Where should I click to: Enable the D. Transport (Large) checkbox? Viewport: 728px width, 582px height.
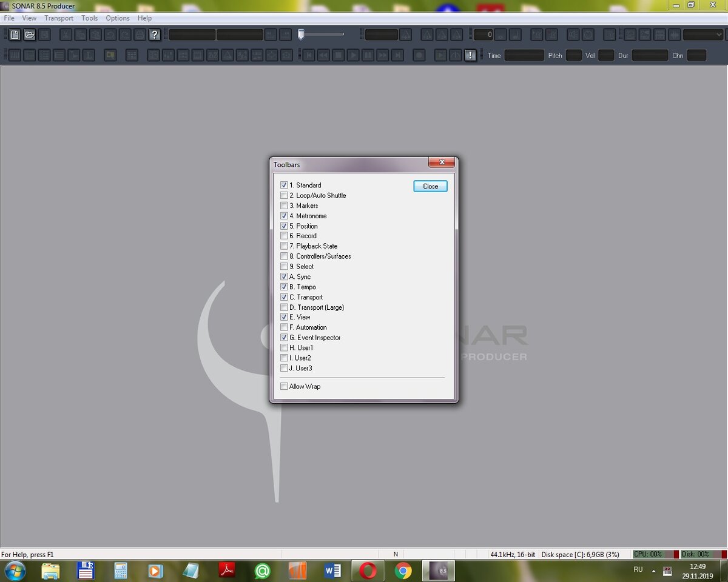point(284,307)
